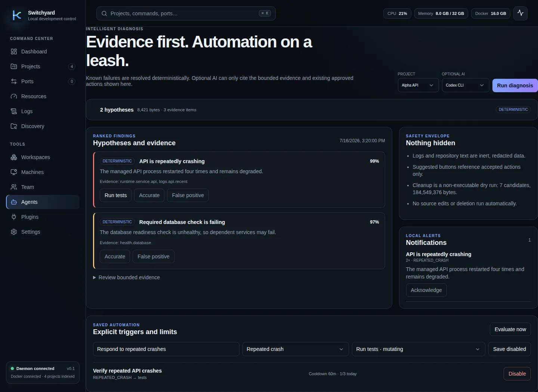Screen dimensions: 538x392
Task: Disable the Verify repeated API crashes automation
Action: [517, 374]
